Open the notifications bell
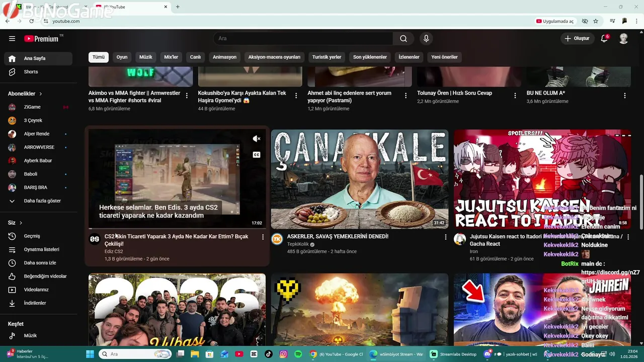This screenshot has height=362, width=644. [x=604, y=39]
